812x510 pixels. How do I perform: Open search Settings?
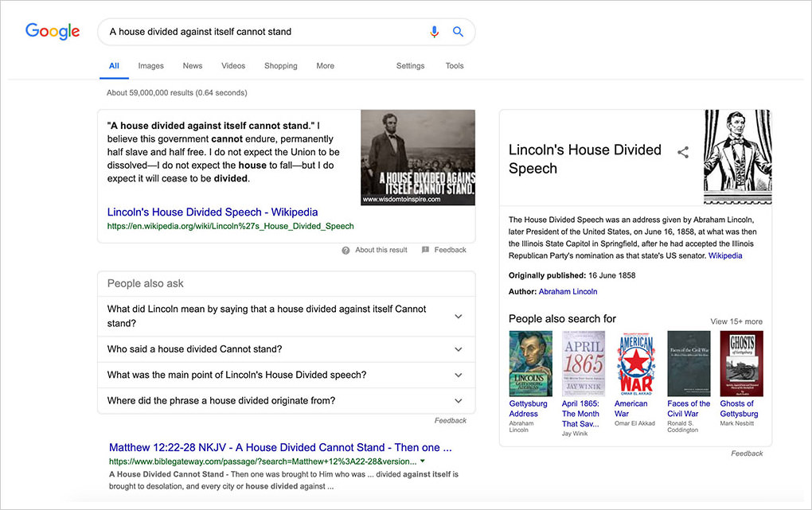pyautogui.click(x=410, y=66)
